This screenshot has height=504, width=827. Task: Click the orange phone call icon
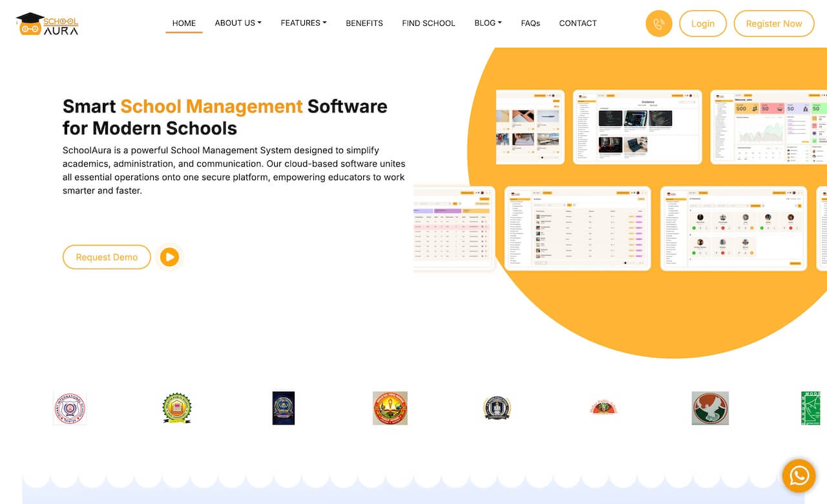tap(659, 23)
